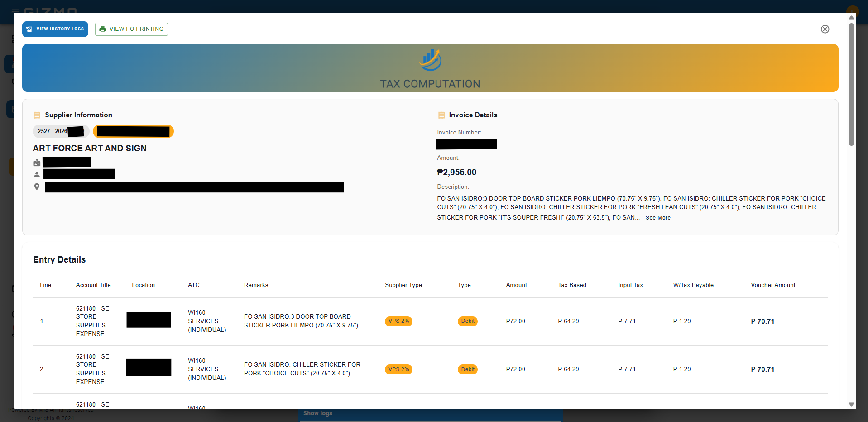Click the Supplier Information section icon

(37, 115)
